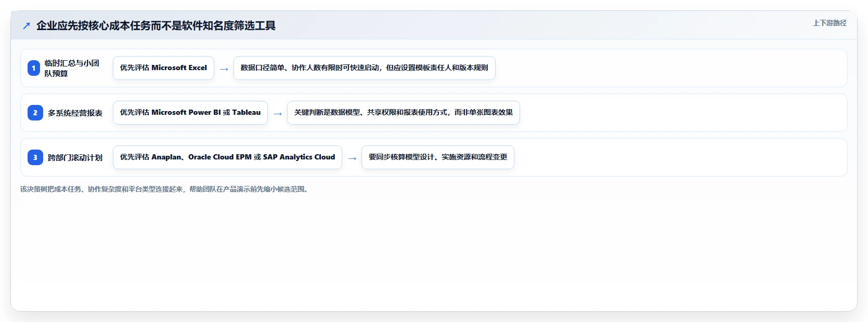Click the arrow after Microsoft Excel box

224,69
